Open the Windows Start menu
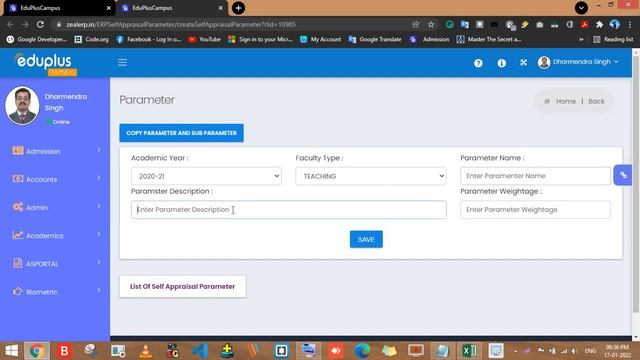 (x=11, y=351)
